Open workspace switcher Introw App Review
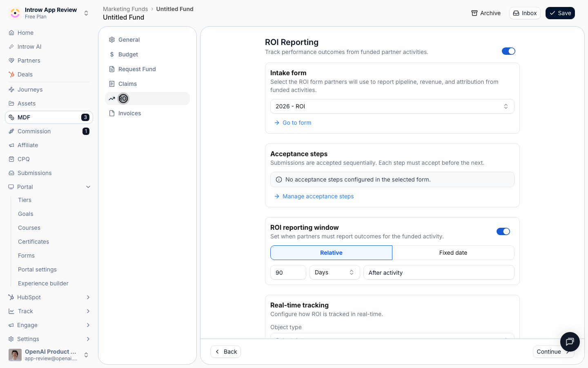Image resolution: width=588 pixels, height=368 pixels. pos(49,13)
